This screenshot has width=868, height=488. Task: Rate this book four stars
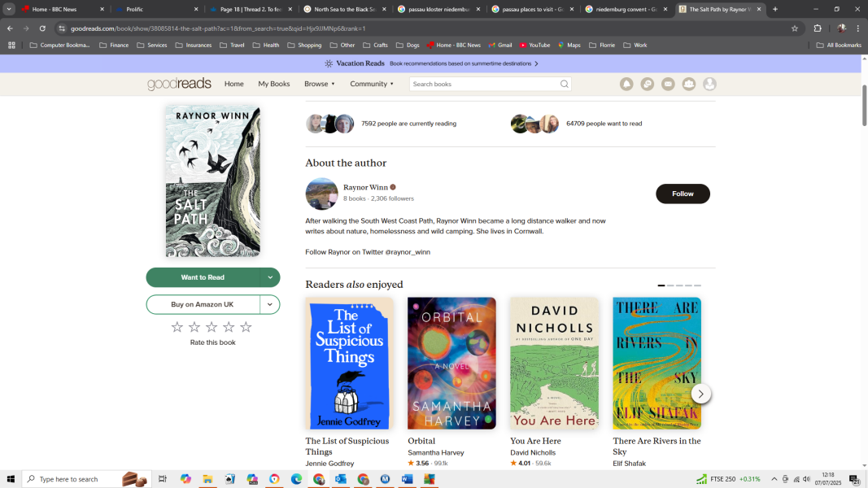(x=229, y=327)
